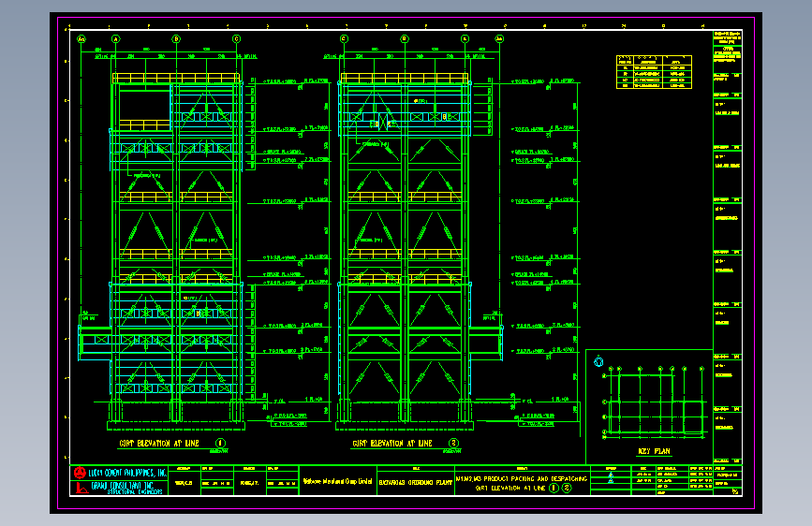This screenshot has height=526, width=812.
Task: Click the red Grand Consultant logo mark
Action: (81, 489)
